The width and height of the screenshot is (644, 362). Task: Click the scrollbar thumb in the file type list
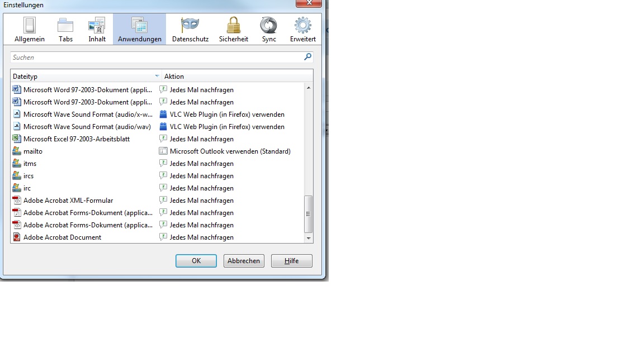(x=309, y=214)
